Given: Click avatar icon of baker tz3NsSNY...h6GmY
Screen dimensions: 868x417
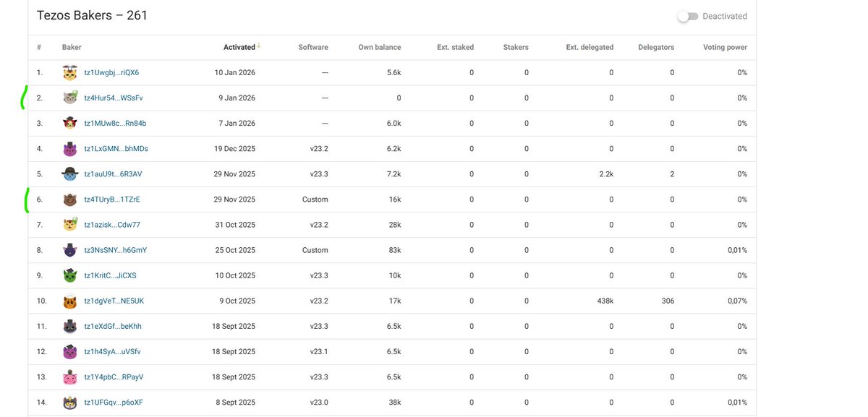Looking at the screenshot, I should [x=70, y=250].
